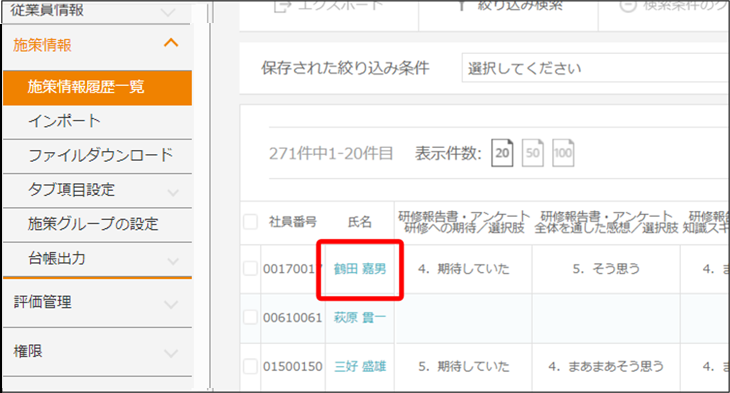The image size is (730, 393).
Task: Sort by 氏名 column header
Action: 360,222
